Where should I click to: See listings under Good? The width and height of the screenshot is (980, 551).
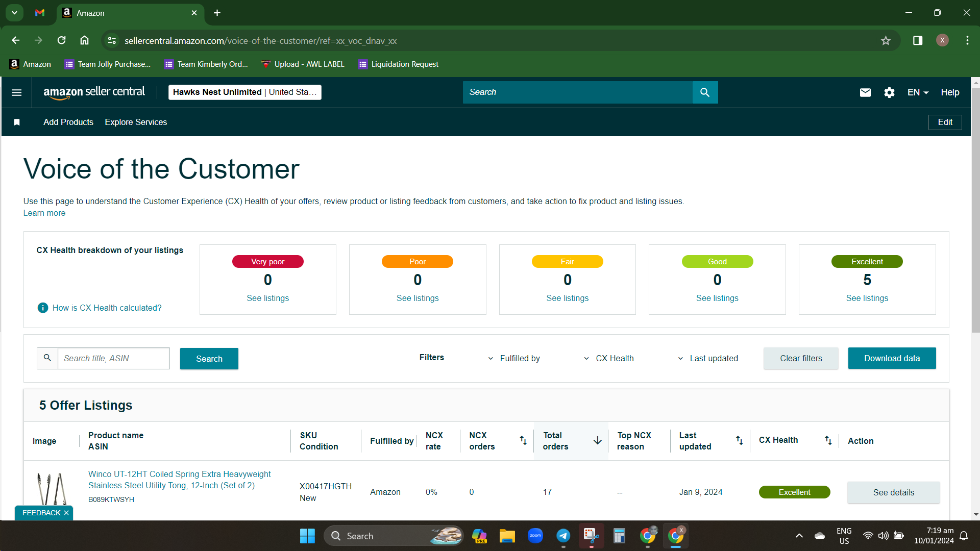[717, 298]
